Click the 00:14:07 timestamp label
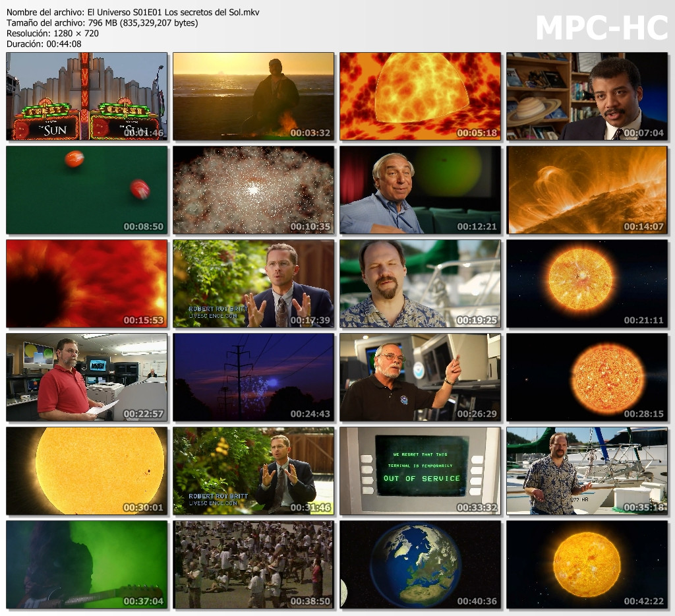675x616 pixels. (x=643, y=226)
